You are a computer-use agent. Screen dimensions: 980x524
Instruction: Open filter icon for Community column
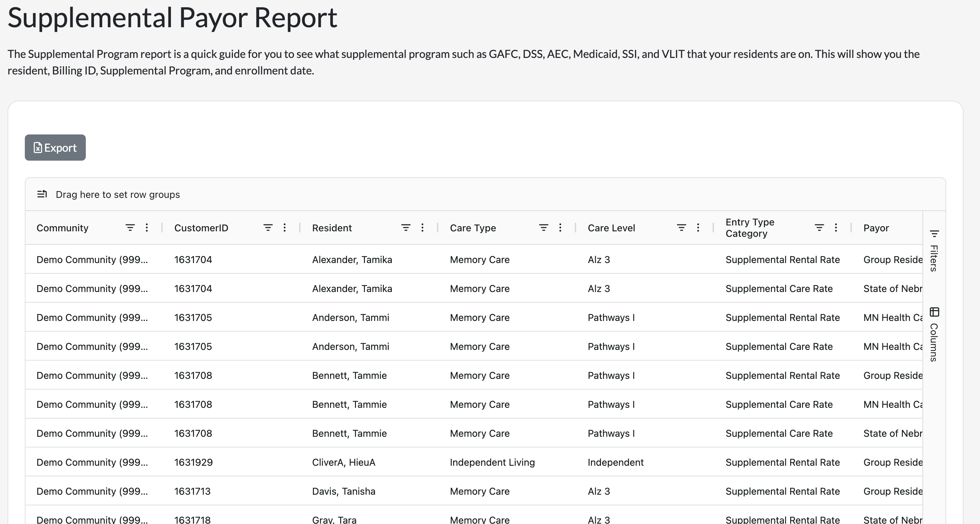coord(130,228)
